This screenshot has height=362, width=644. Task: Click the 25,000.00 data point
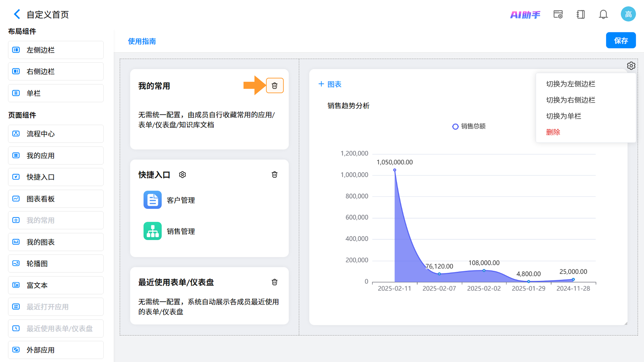pyautogui.click(x=573, y=279)
